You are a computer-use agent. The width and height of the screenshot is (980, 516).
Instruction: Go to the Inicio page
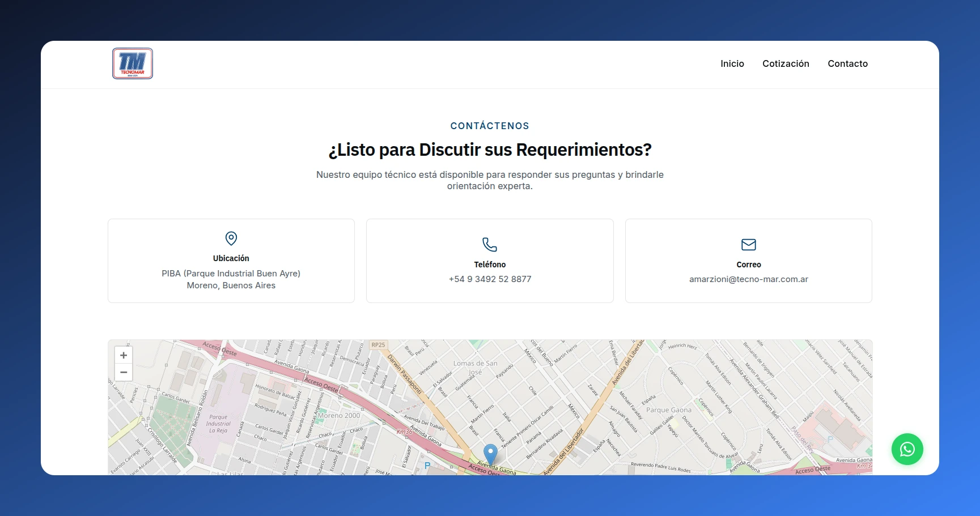[x=732, y=63]
